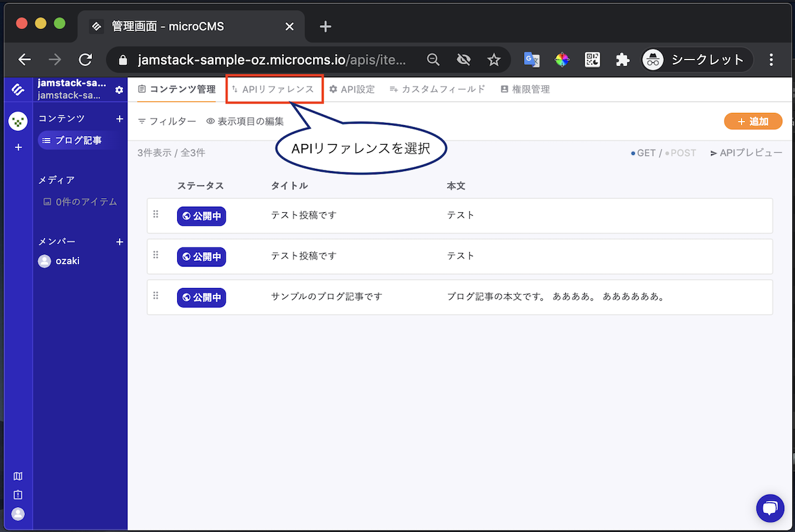
Task: Open the API設定 tab
Action: coord(352,89)
